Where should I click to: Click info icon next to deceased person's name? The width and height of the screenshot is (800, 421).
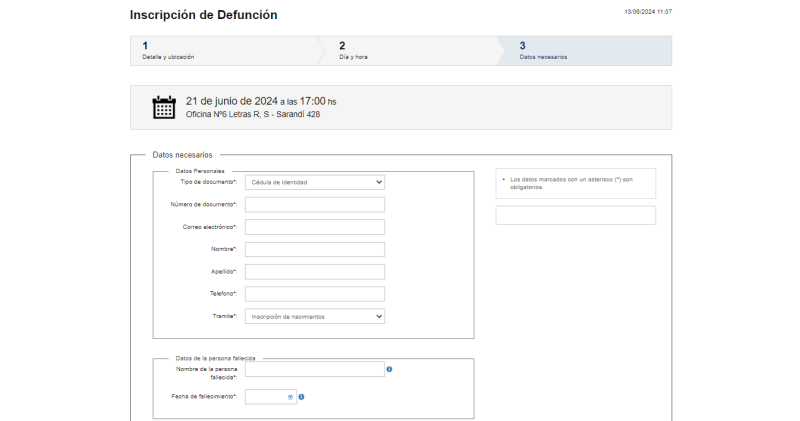tap(389, 369)
